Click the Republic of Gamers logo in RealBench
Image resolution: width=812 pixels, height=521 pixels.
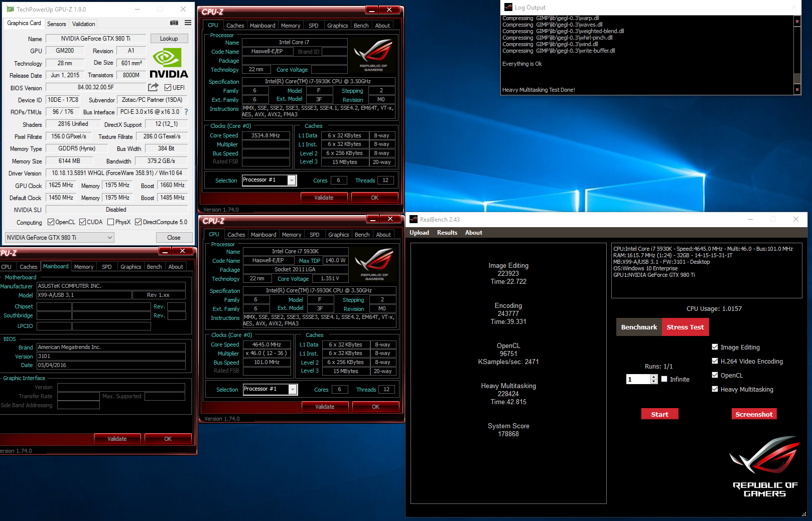tap(765, 466)
